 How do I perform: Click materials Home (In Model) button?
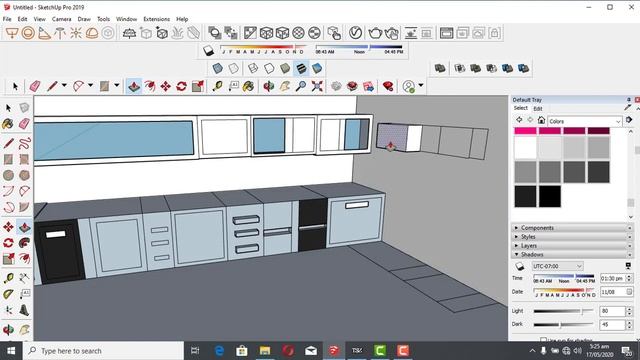click(x=541, y=120)
